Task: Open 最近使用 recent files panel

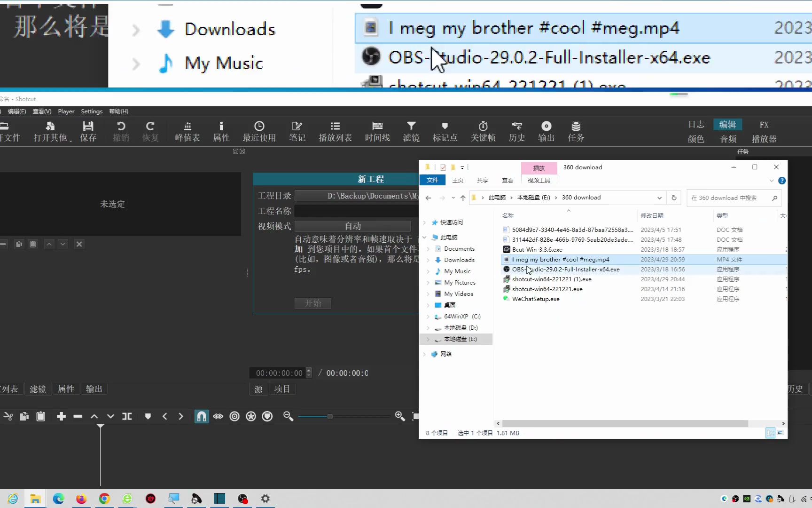Action: click(259, 131)
